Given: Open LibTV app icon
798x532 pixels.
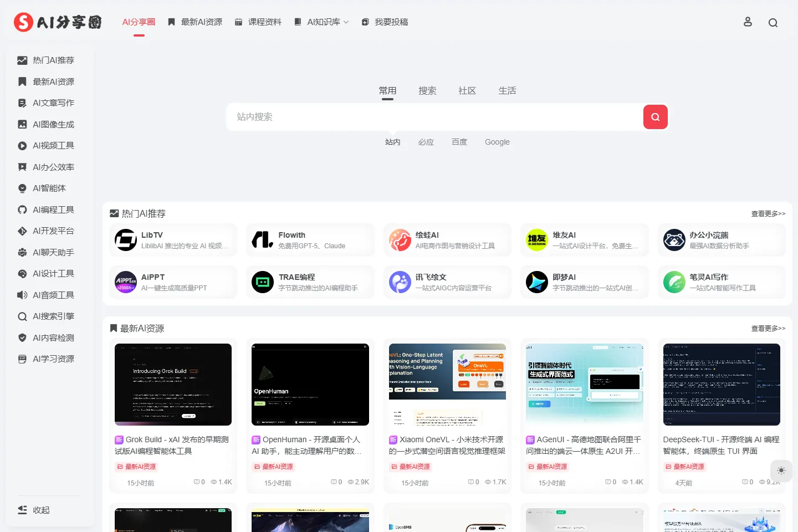Looking at the screenshot, I should click(x=126, y=240).
